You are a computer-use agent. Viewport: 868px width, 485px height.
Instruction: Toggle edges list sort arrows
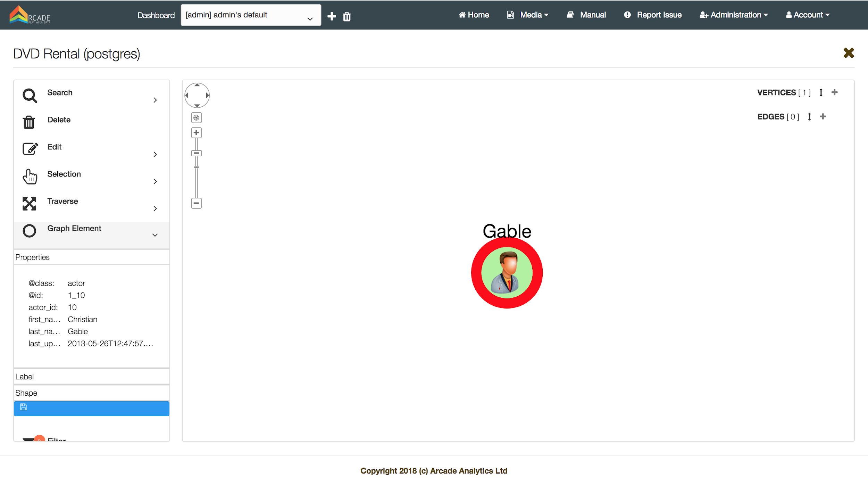[809, 116]
